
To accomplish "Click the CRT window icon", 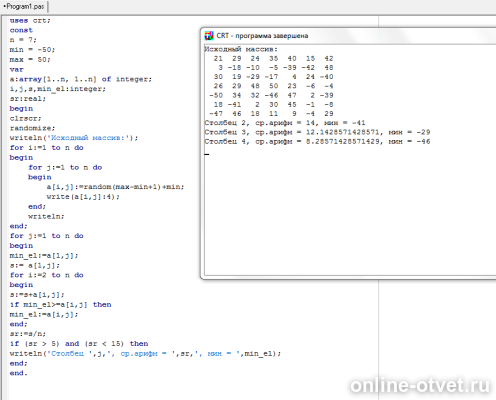I will point(209,36).
